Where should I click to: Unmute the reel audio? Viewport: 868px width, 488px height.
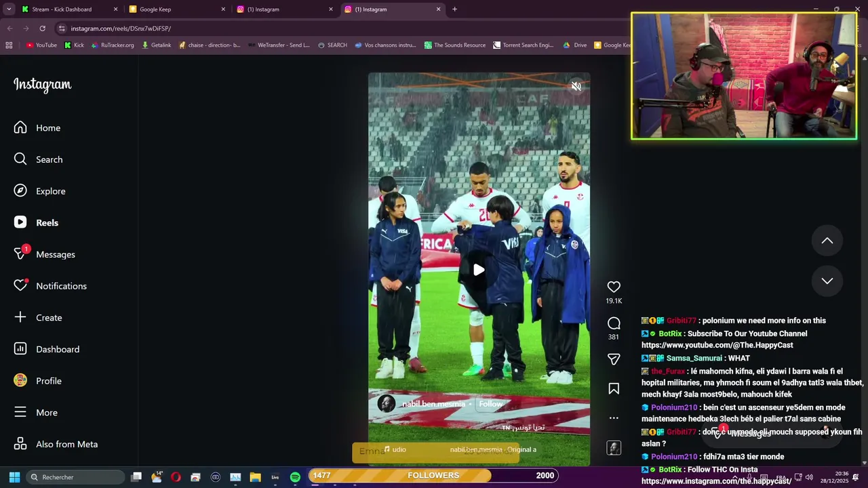click(576, 86)
